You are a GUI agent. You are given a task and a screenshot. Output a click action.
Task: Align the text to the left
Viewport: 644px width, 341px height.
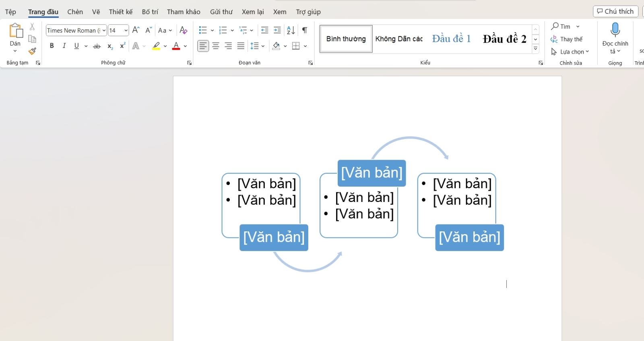click(x=203, y=46)
